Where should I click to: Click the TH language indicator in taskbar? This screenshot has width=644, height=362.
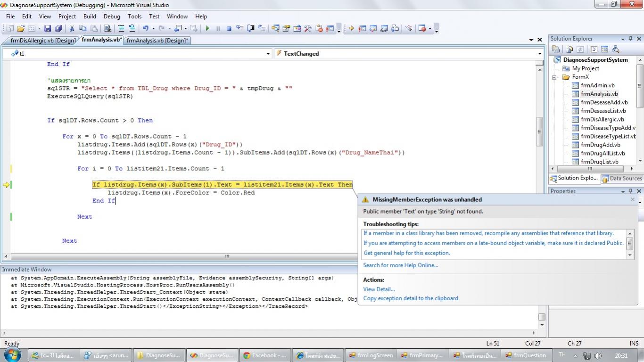coord(562,354)
